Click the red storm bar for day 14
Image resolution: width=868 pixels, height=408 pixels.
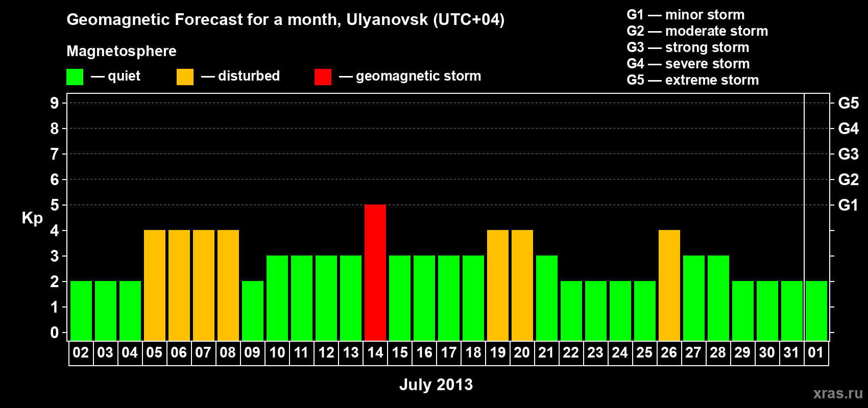(x=375, y=272)
